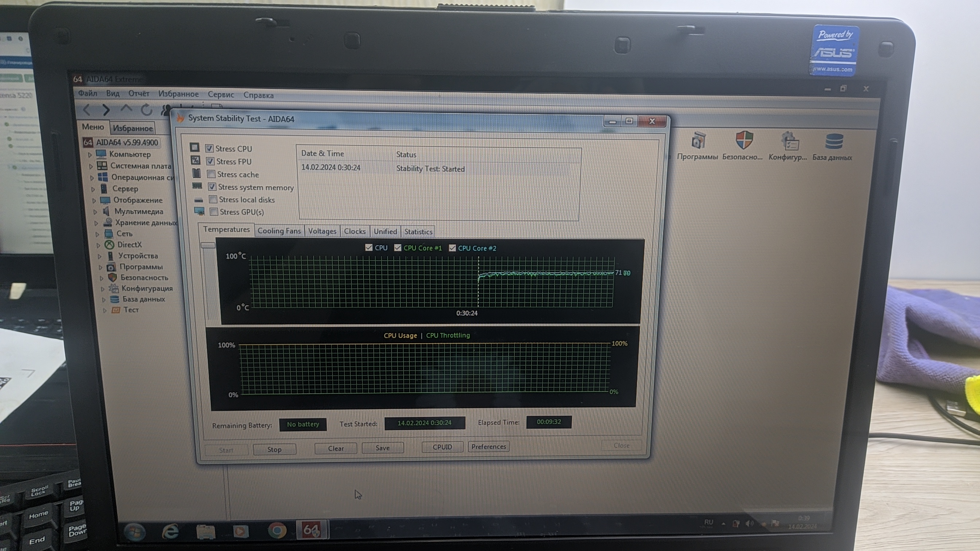This screenshot has width=980, height=551.
Task: Expand the Системная плата tree node
Action: tap(91, 166)
